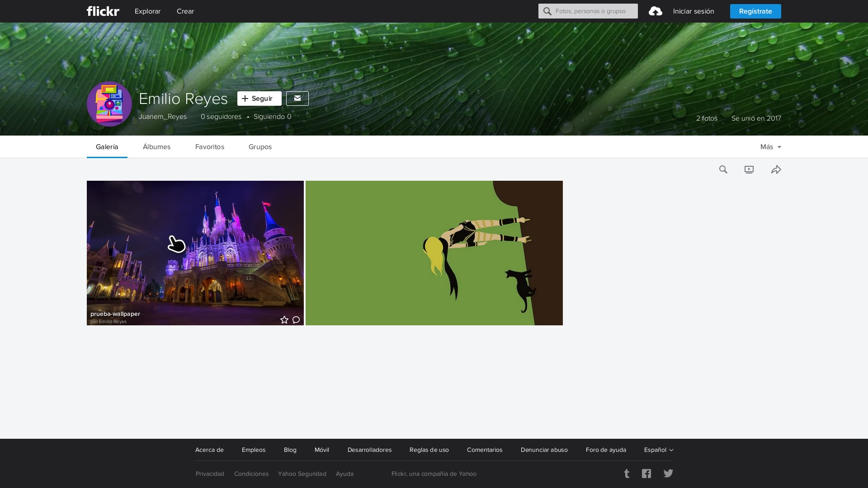Switch to the Galería tab
Screen dimensions: 868x488
[107, 147]
